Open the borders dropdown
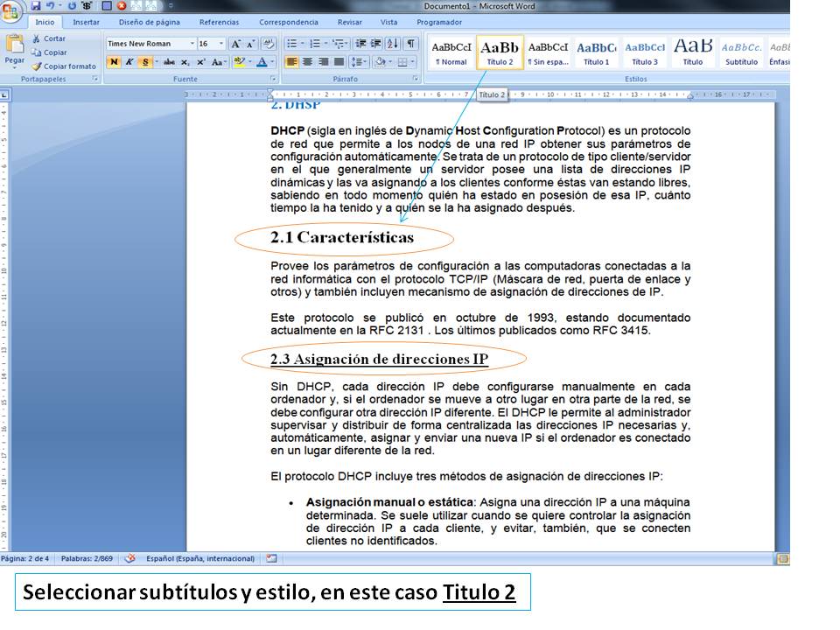This screenshot has width=840, height=630. pyautogui.click(x=412, y=62)
